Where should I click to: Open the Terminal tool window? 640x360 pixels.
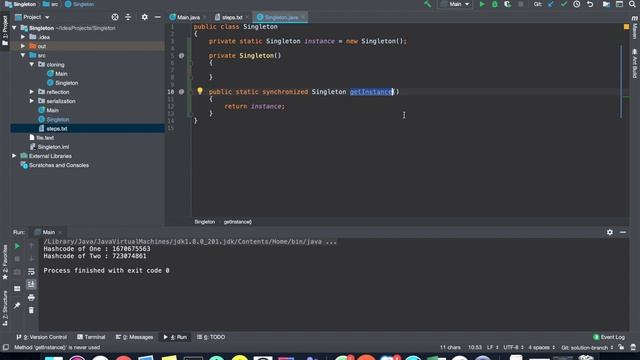91,337
